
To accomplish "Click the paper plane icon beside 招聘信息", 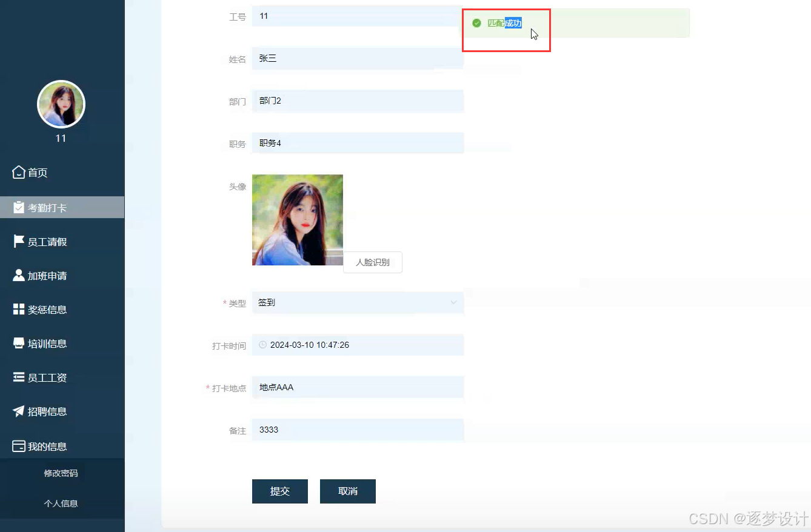I will [19, 411].
